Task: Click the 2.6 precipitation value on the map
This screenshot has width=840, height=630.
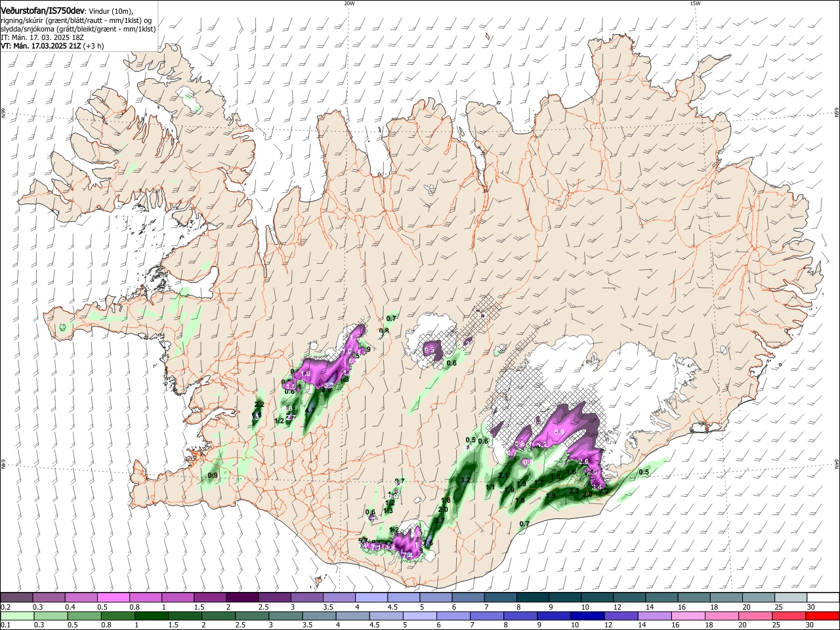Action: [583, 462]
